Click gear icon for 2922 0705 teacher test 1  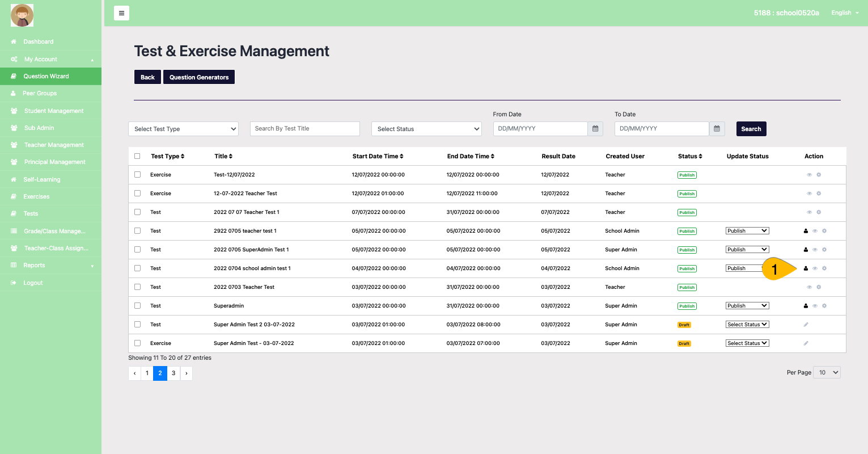[x=824, y=231]
